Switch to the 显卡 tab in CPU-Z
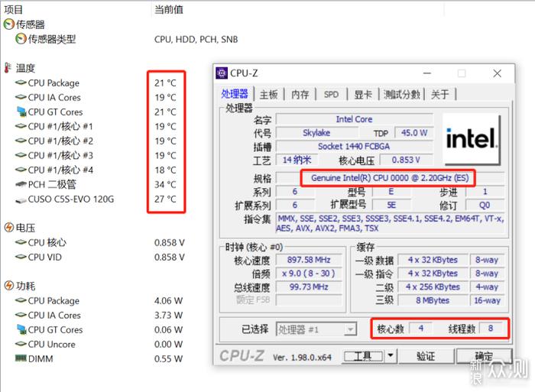The height and width of the screenshot is (392, 535). coord(363,95)
